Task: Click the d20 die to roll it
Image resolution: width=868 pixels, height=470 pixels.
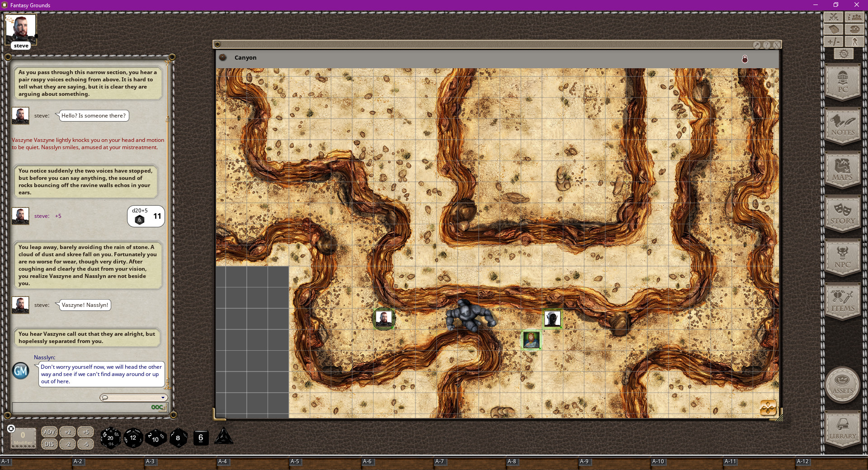Action: [x=110, y=438]
